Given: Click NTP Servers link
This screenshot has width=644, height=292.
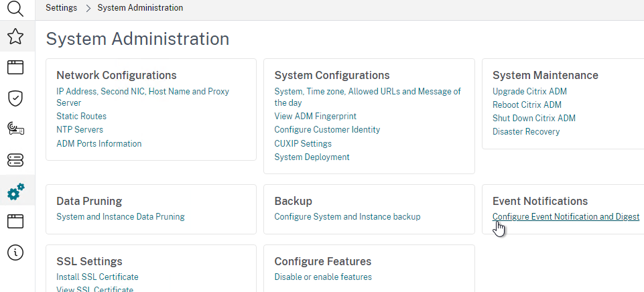Looking at the screenshot, I should point(80,130).
